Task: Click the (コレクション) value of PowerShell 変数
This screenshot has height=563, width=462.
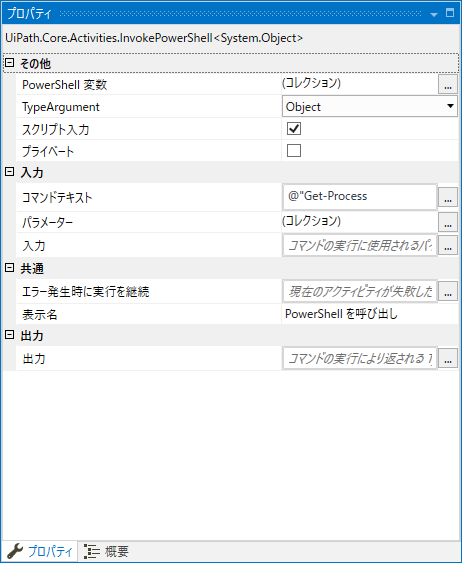Action: point(311,83)
